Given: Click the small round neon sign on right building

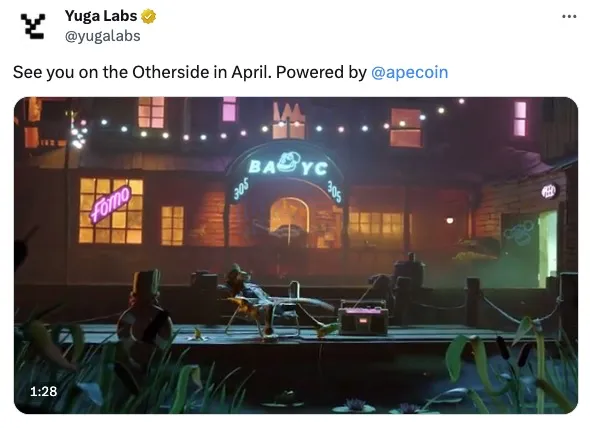Looking at the screenshot, I should (x=549, y=192).
